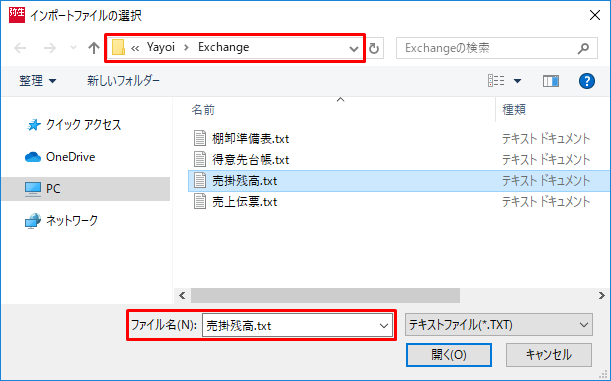Select ネットワーク in the navigation pane
This screenshot has width=611, height=381.
(x=61, y=220)
